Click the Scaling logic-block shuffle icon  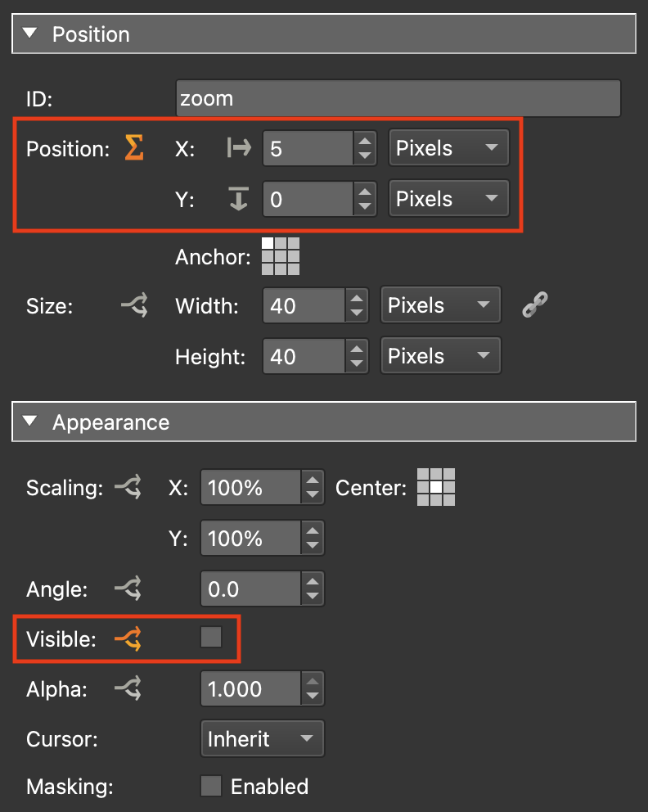pos(127,489)
